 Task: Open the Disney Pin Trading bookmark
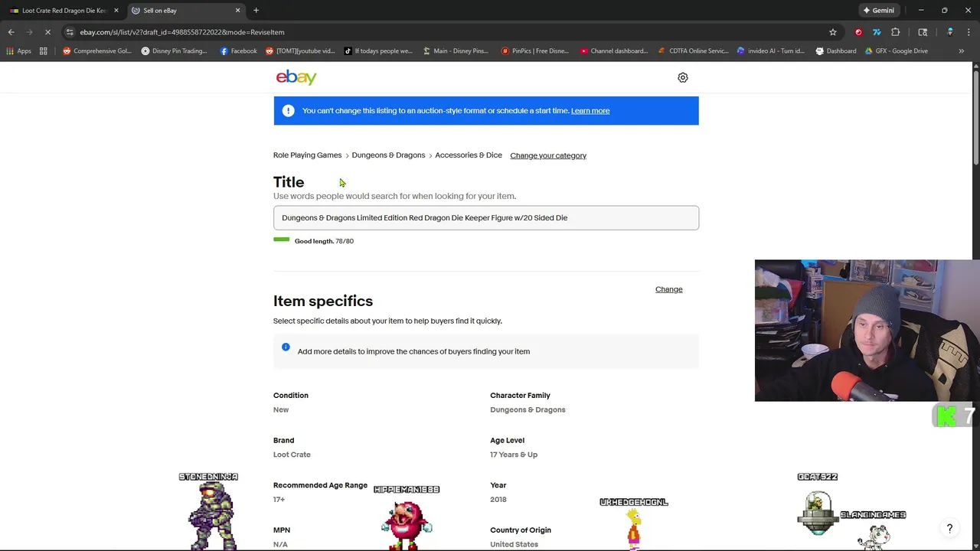pos(174,51)
